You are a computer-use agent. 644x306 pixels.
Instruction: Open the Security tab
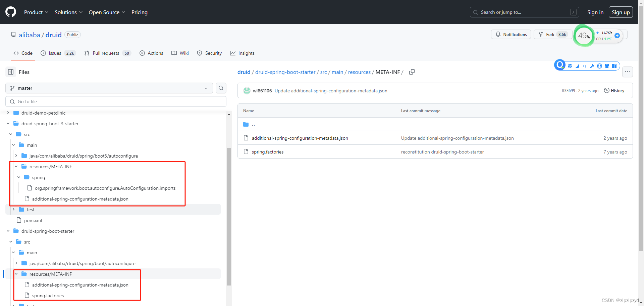point(210,53)
